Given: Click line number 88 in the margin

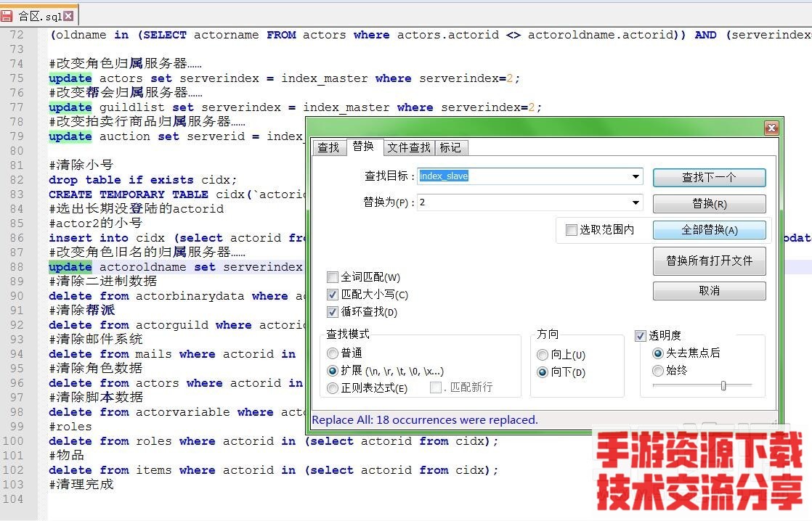Looking at the screenshot, I should coord(17,267).
